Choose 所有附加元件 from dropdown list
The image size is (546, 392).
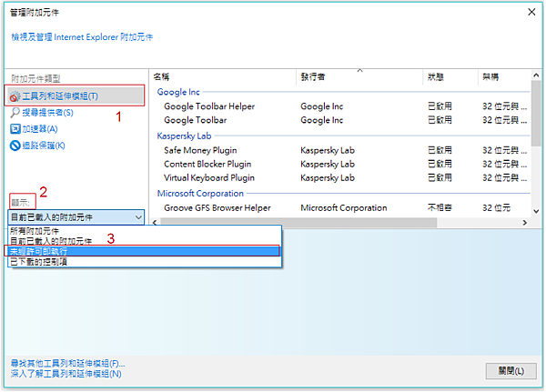tap(145, 231)
